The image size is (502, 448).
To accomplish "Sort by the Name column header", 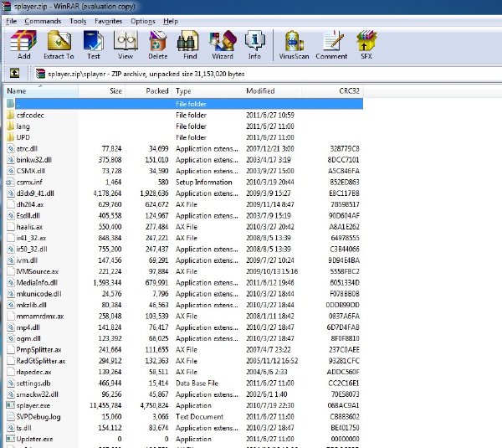I will click(41, 91).
